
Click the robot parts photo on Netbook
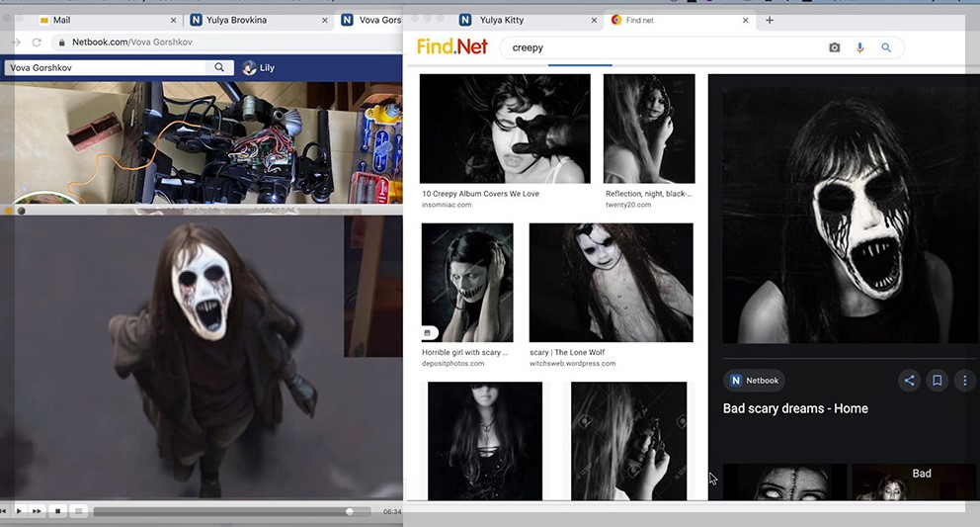click(x=202, y=142)
